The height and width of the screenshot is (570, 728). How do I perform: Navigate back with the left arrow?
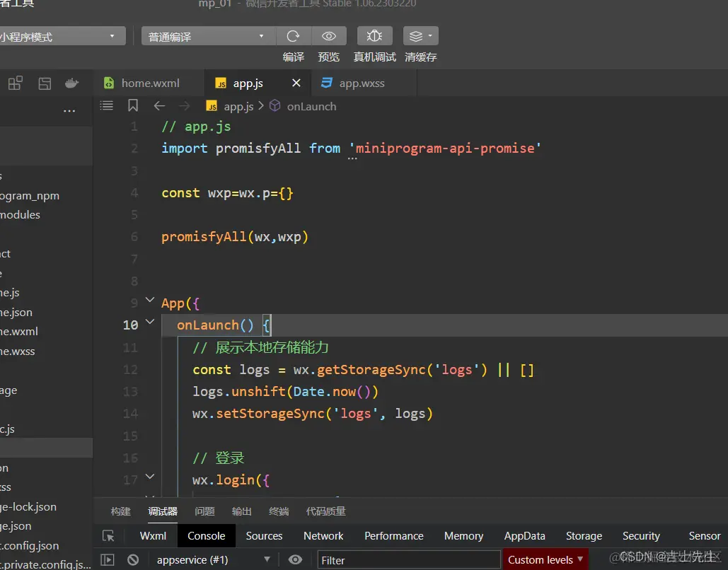click(x=159, y=106)
